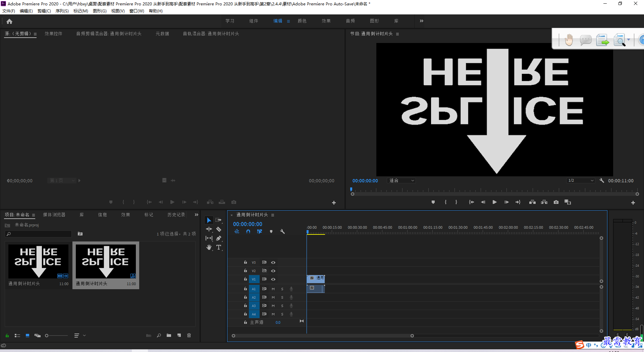Open 序列(S) menu
Screen dimensions: 644x352
click(62, 11)
